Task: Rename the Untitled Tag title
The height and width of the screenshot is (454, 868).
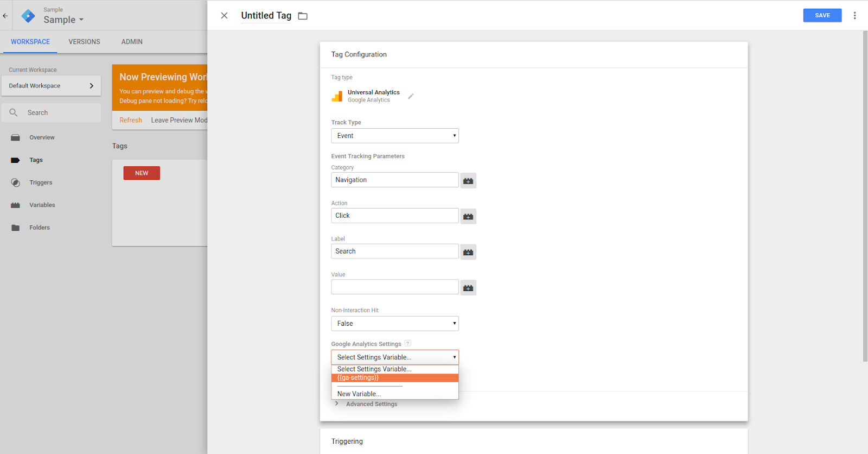Action: click(x=266, y=15)
